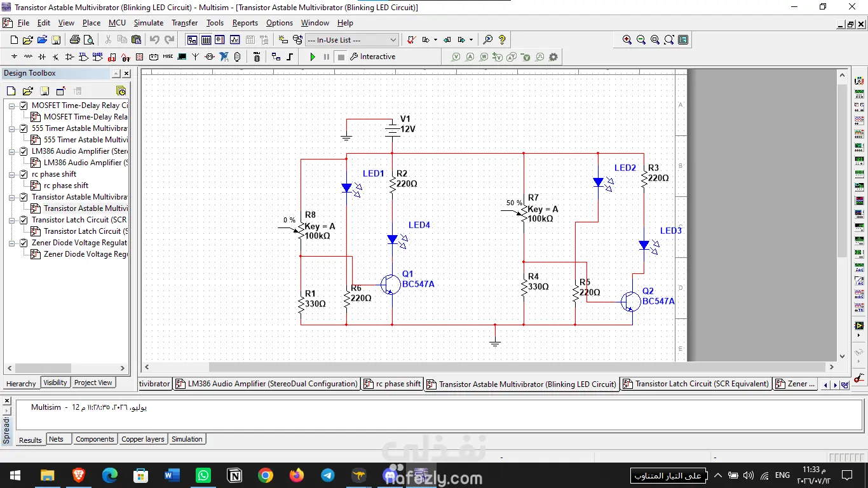Toggle LM386 Audio Amplifier design checkbox
Viewport: 868px width, 488px height.
pos(24,151)
